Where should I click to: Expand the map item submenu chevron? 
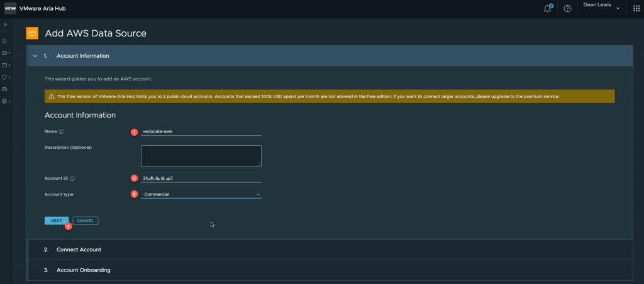click(x=9, y=53)
